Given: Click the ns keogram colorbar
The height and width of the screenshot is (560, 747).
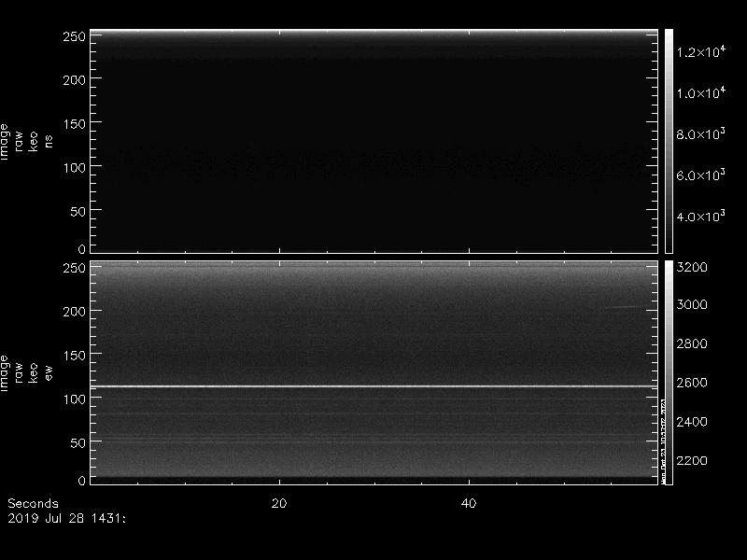Looking at the screenshot, I should point(669,141).
